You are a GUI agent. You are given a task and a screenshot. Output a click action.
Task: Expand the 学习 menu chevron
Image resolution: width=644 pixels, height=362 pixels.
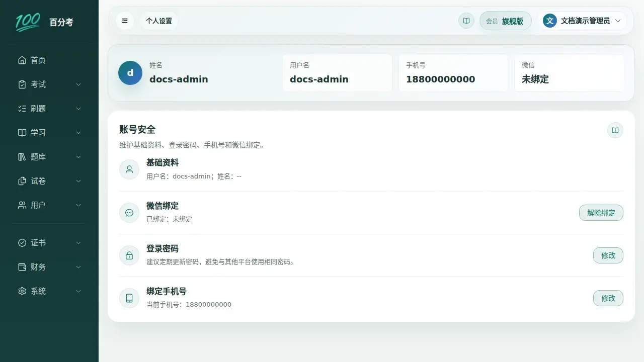pyautogui.click(x=78, y=133)
